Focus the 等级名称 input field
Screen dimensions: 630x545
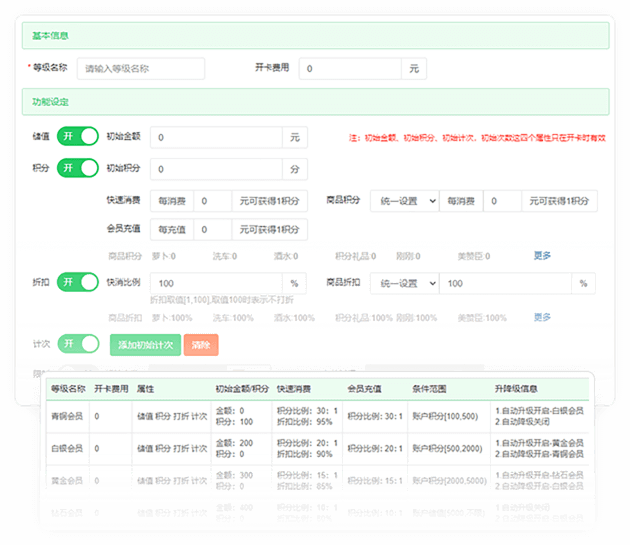[x=141, y=69]
